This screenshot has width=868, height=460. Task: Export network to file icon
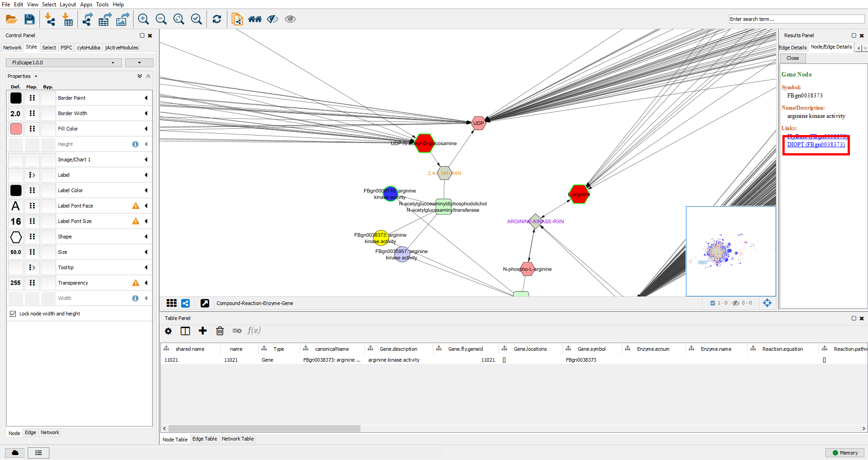87,19
